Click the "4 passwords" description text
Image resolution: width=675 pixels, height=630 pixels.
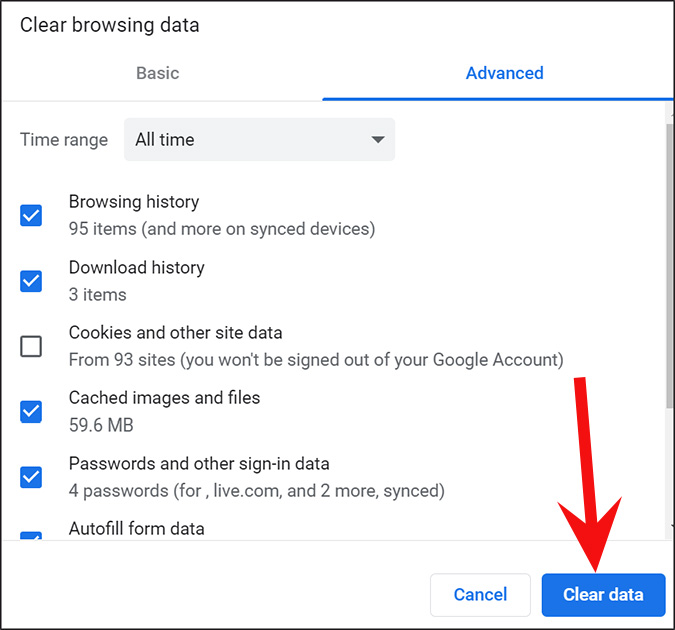[257, 491]
